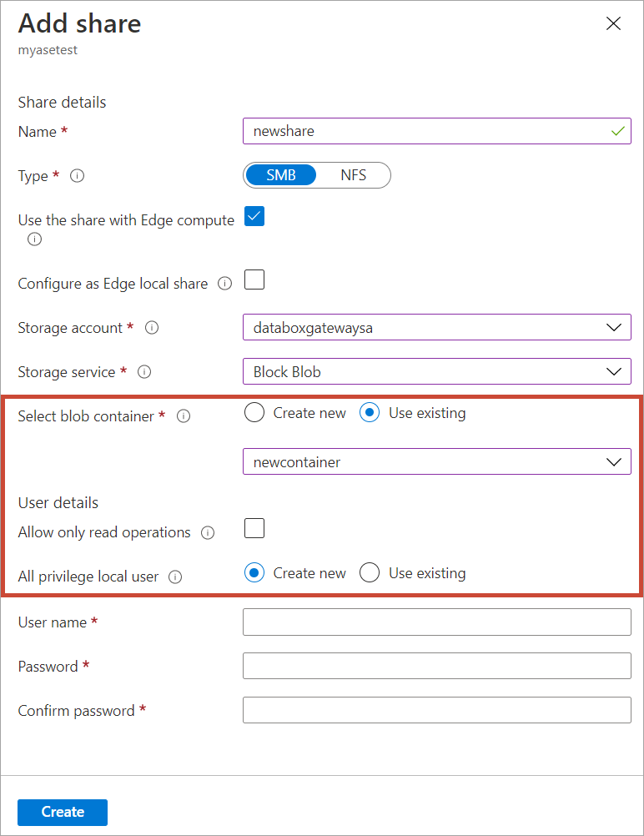This screenshot has width=644, height=836.
Task: Click the Allow only read operations info icon
Action: coord(207,532)
